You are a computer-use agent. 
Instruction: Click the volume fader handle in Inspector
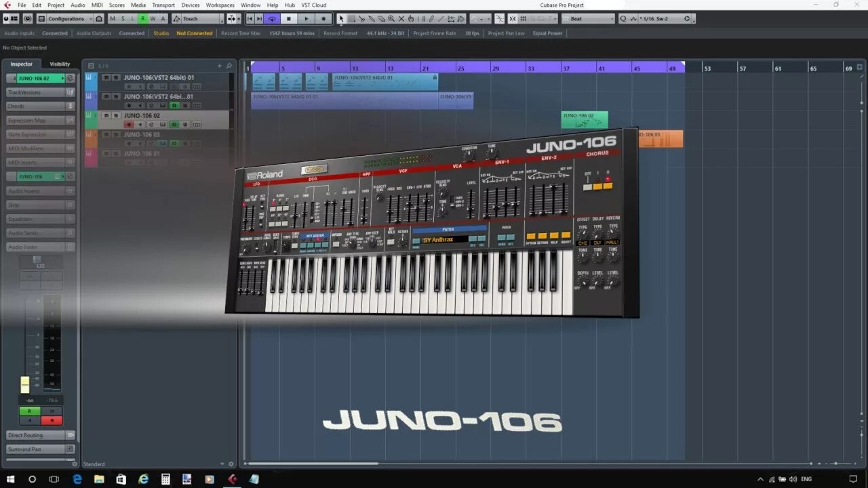25,384
